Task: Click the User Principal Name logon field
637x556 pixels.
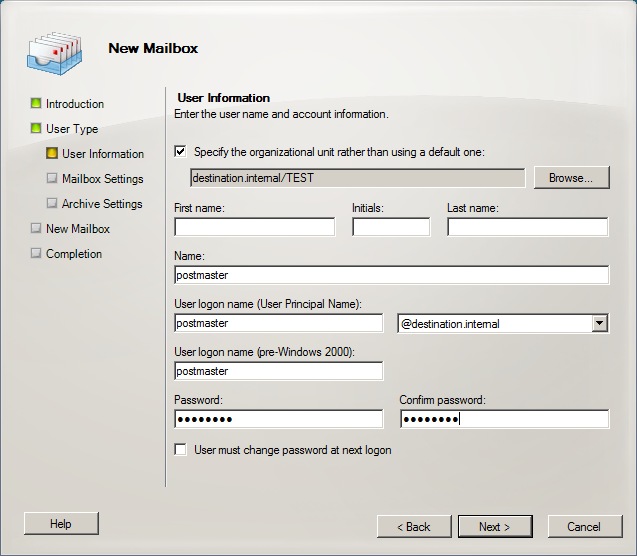Action: click(279, 323)
